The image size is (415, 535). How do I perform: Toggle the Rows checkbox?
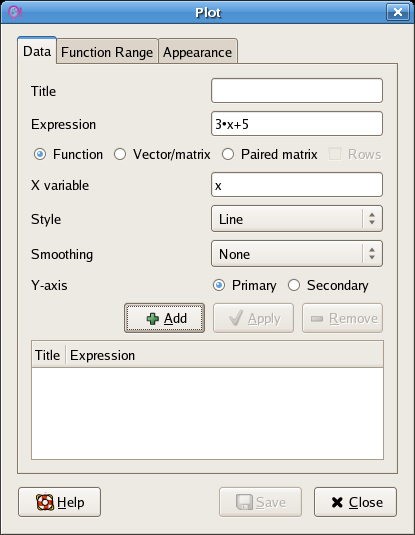(x=335, y=154)
